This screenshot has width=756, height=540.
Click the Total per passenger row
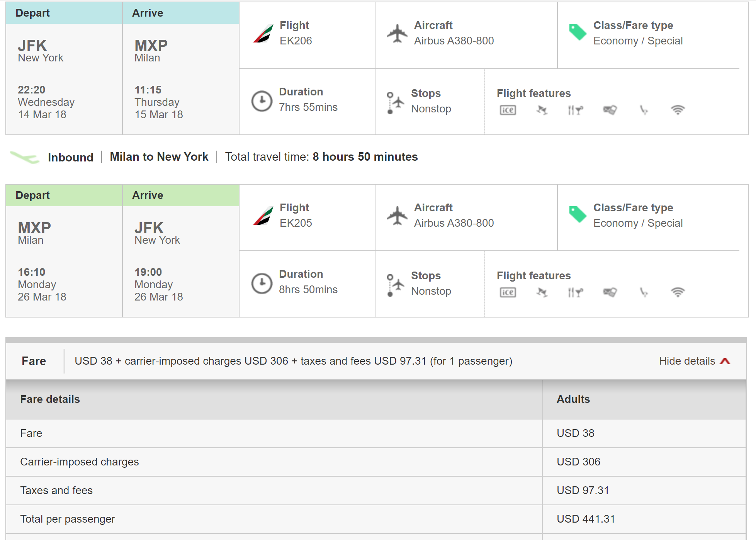click(67, 519)
